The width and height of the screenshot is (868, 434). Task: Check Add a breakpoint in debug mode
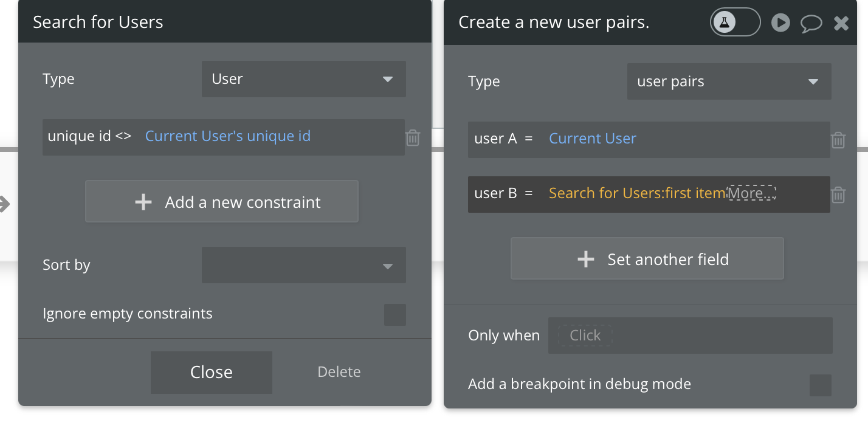pyautogui.click(x=820, y=385)
